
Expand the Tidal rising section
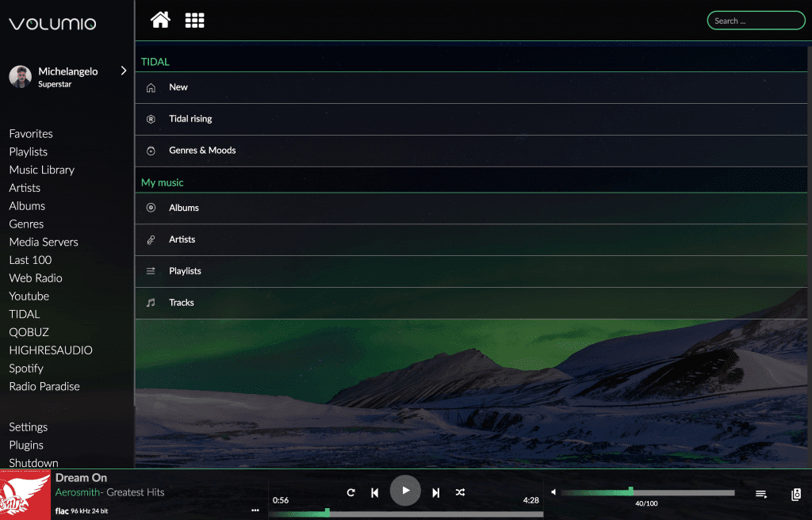[191, 119]
